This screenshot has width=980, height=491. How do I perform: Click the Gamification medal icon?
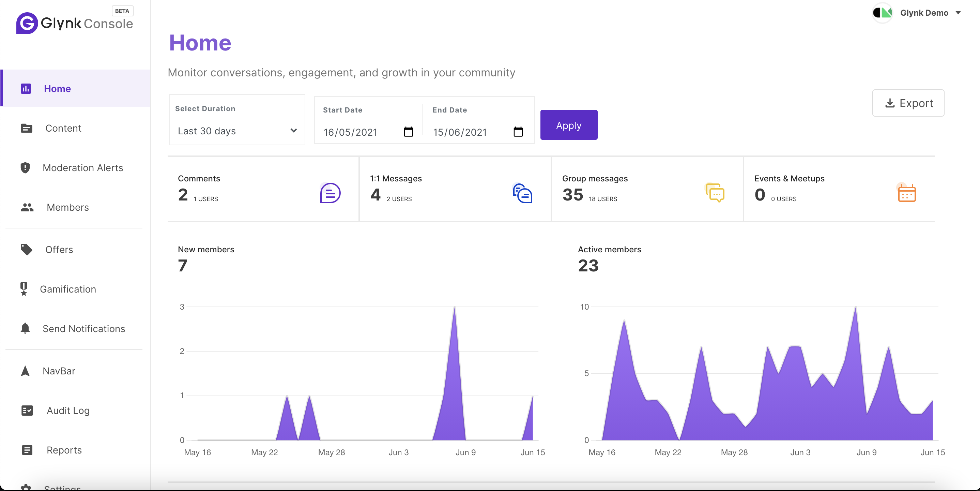(x=24, y=289)
